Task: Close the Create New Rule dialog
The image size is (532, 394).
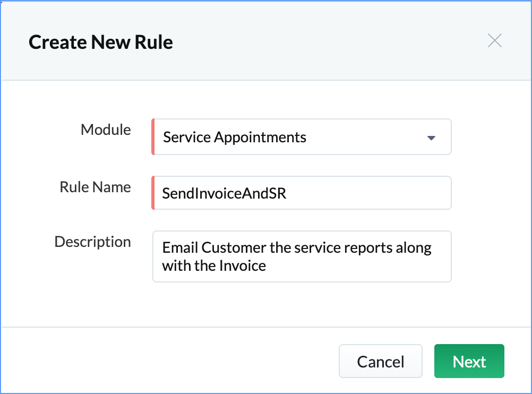Action: [x=494, y=41]
